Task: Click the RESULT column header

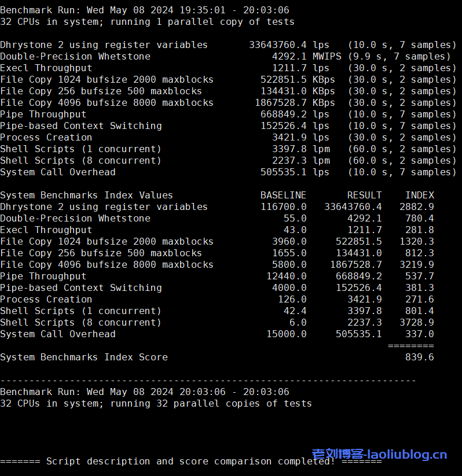Action: (x=364, y=195)
